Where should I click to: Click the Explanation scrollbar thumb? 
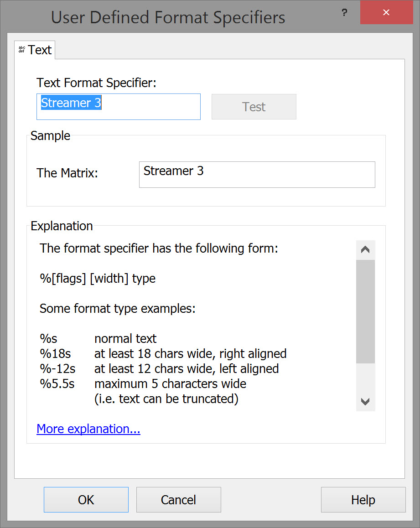(365, 311)
